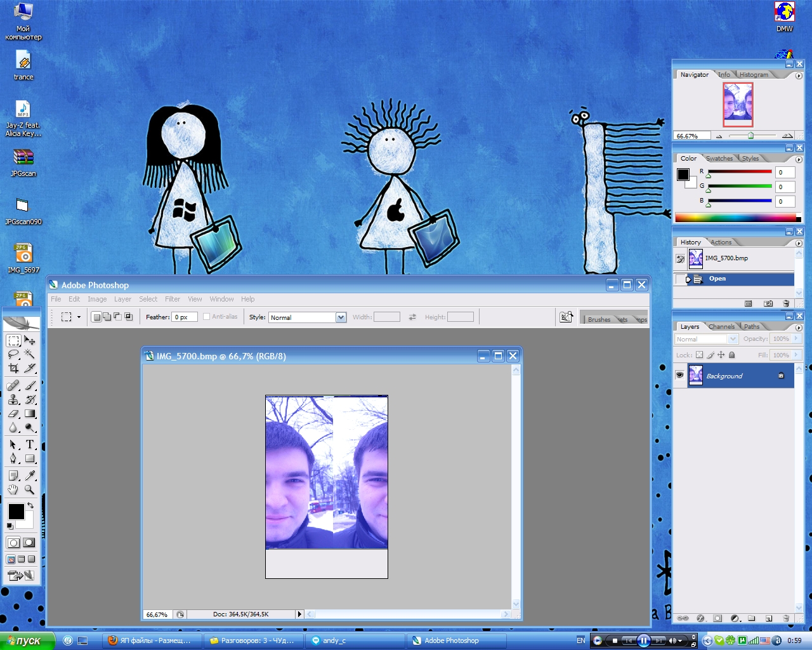Enable Quick Mask mode
The image size is (812, 650).
[29, 543]
